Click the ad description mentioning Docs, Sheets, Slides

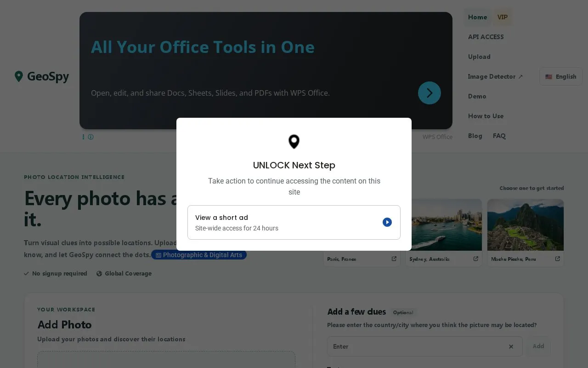pyautogui.click(x=210, y=93)
